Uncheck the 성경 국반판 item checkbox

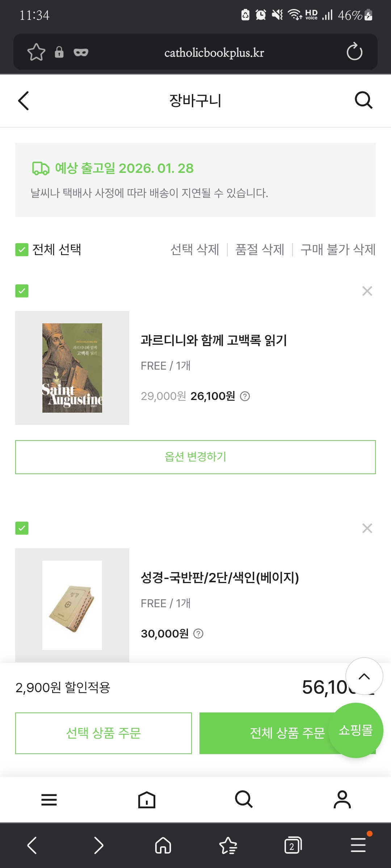coord(22,528)
